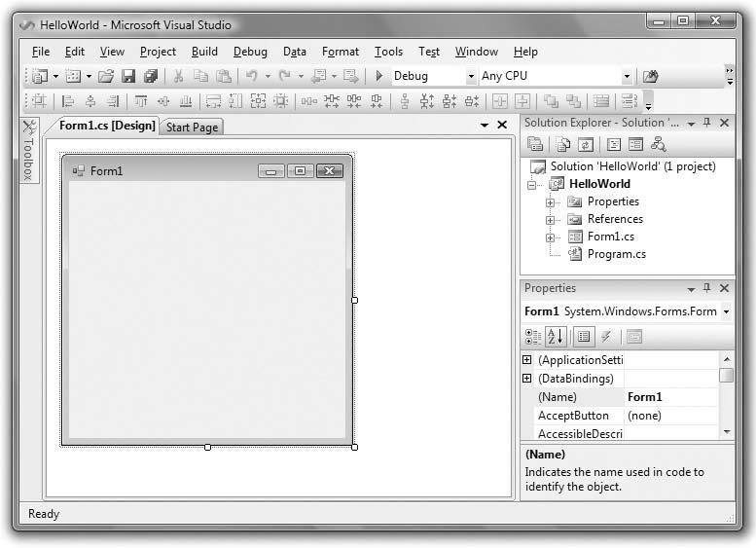
Task: Close the Form1.cs [Design] document tab
Action: coord(502,125)
